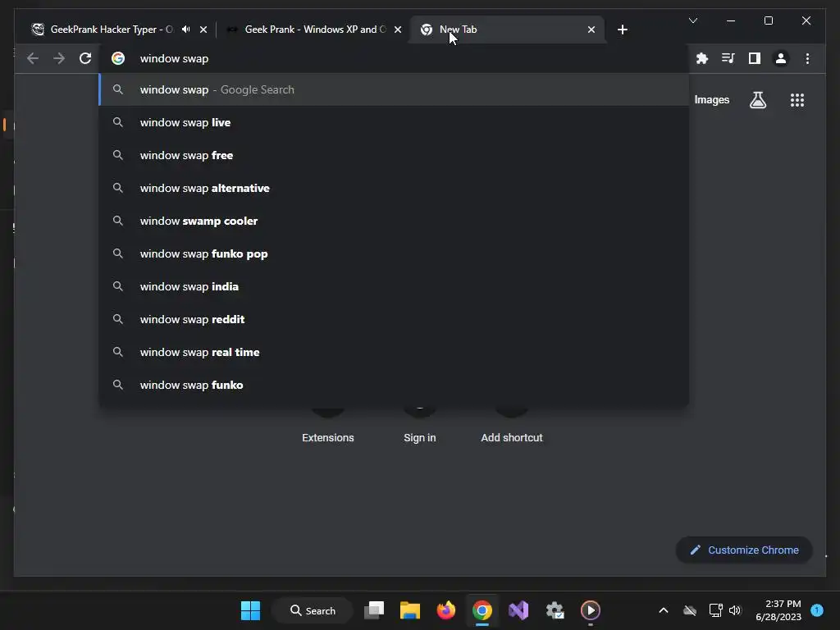Open Visual Studio from taskbar
Screen dimensions: 840x630
pyautogui.click(x=518, y=610)
